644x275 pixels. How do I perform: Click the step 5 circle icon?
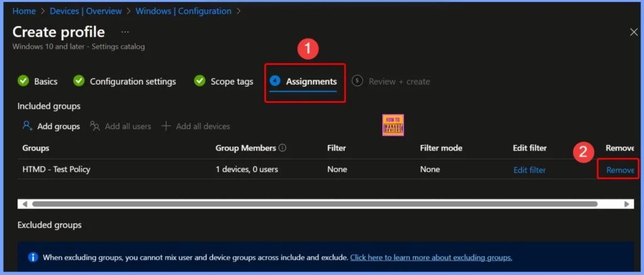[357, 81]
